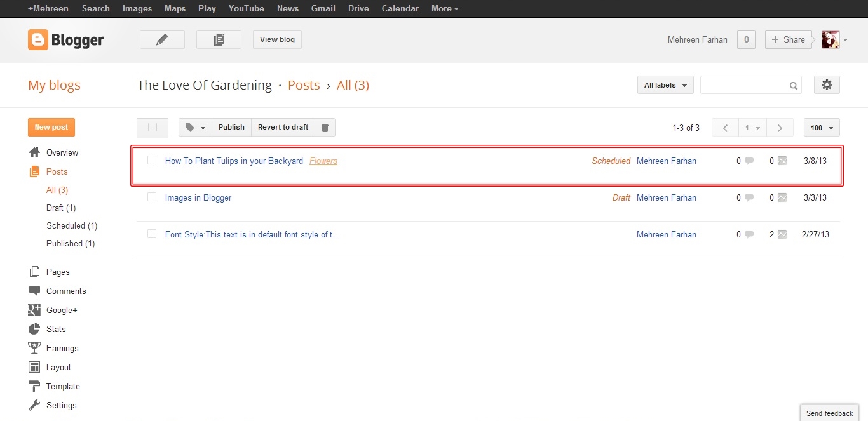Click the Earnings trophy icon
Screen dimensions: 868x421
coord(34,348)
